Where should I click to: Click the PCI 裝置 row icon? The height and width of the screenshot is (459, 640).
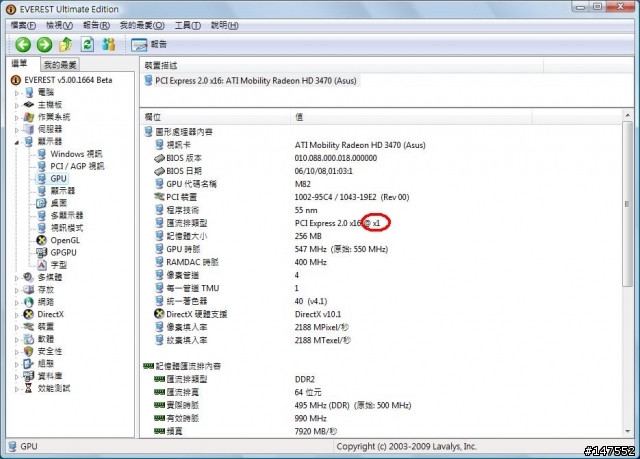point(159,197)
